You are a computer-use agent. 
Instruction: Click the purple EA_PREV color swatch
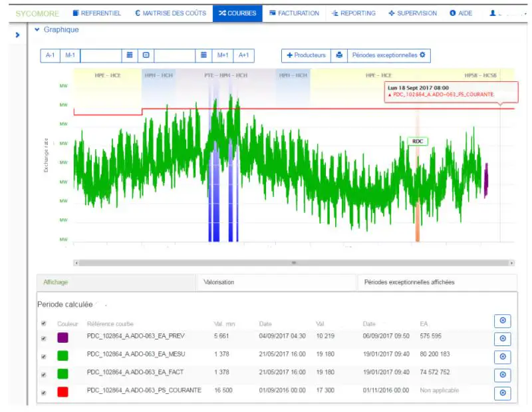pos(63,337)
